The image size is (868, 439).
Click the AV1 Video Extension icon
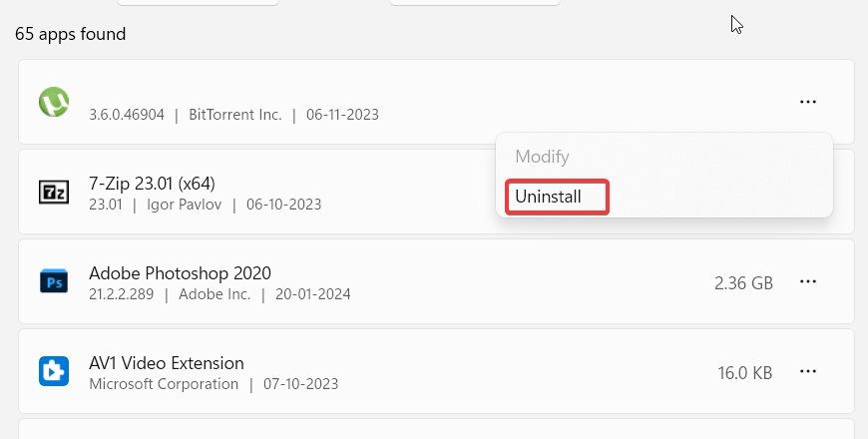coord(53,372)
